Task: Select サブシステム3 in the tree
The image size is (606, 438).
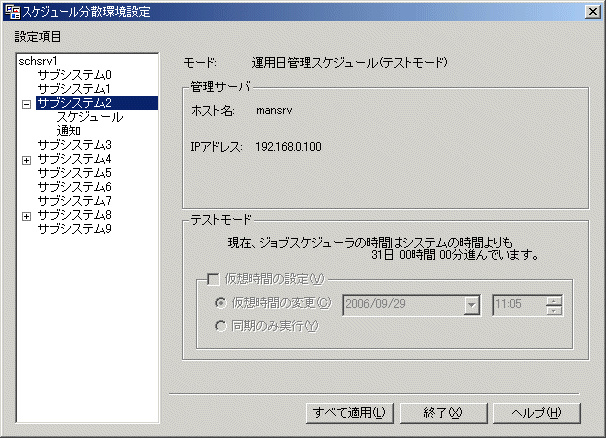Action: 75,145
